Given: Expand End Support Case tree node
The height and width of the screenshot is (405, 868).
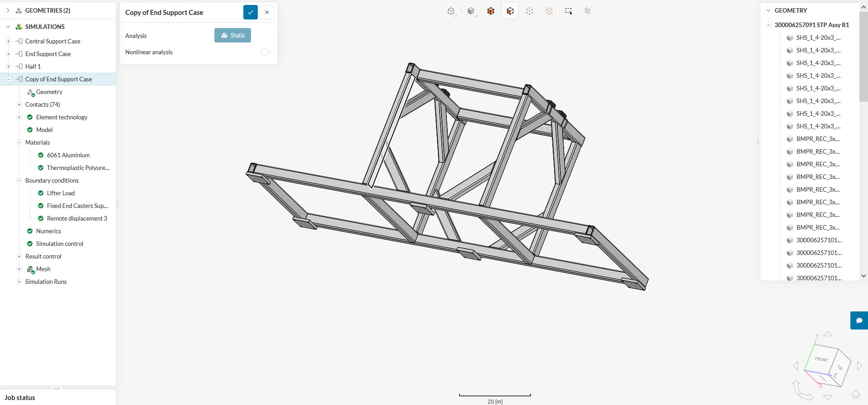Looking at the screenshot, I should [x=8, y=54].
